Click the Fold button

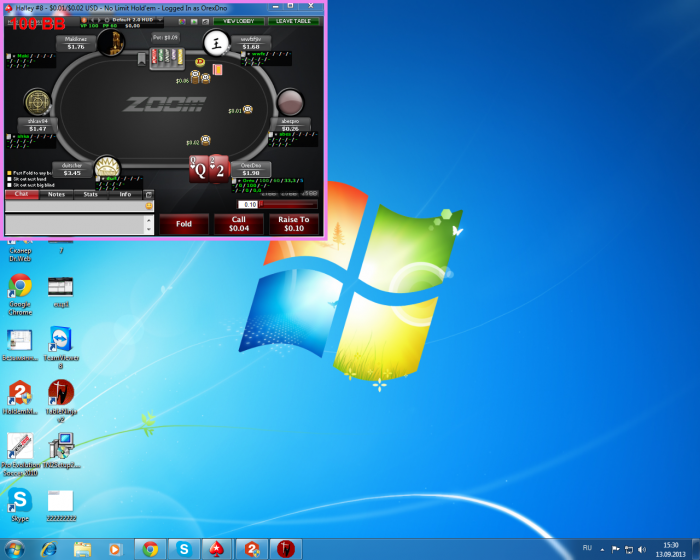point(183,224)
